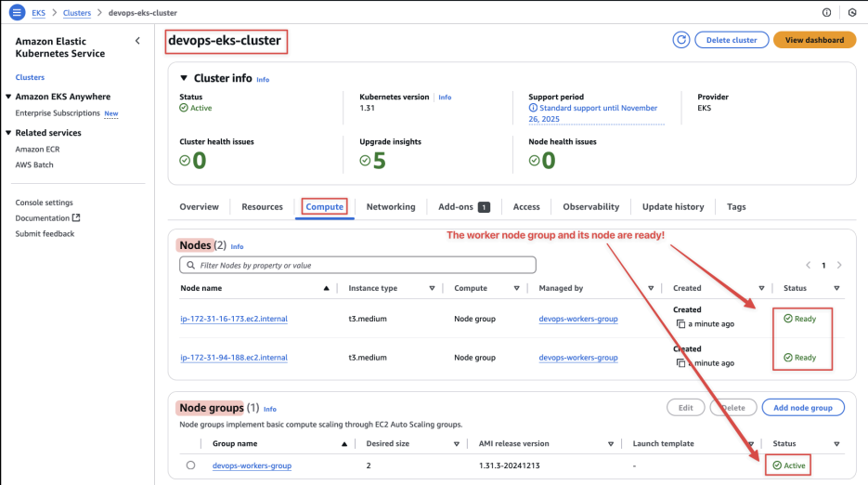Collapse the Cluster info section

click(x=184, y=78)
